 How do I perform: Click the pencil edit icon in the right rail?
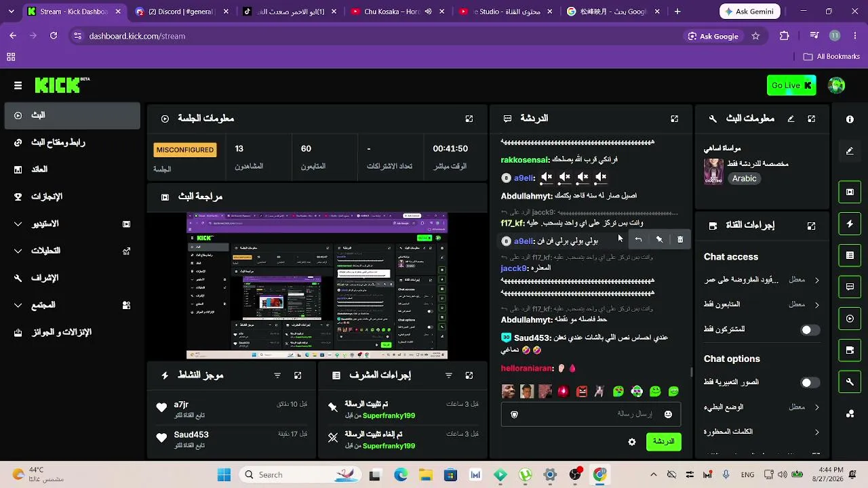[850, 151]
